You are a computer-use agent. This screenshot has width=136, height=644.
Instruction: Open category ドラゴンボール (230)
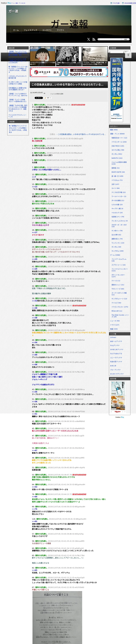(119, 142)
